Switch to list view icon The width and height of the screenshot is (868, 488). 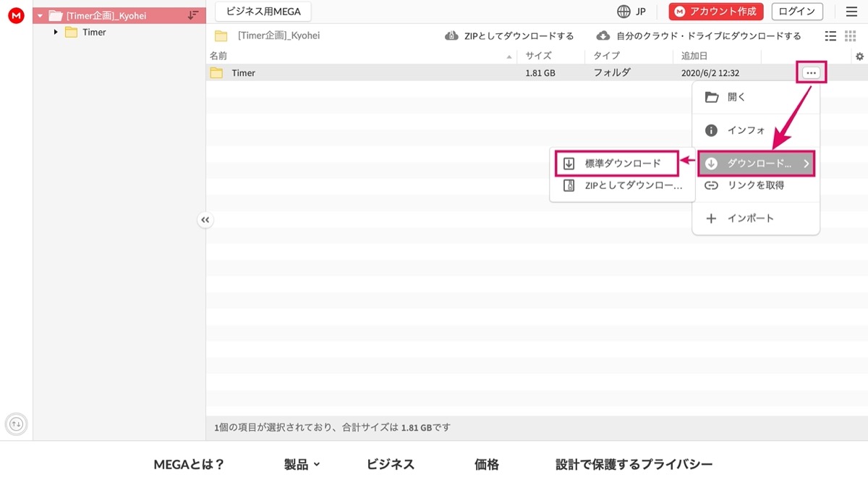tap(830, 35)
